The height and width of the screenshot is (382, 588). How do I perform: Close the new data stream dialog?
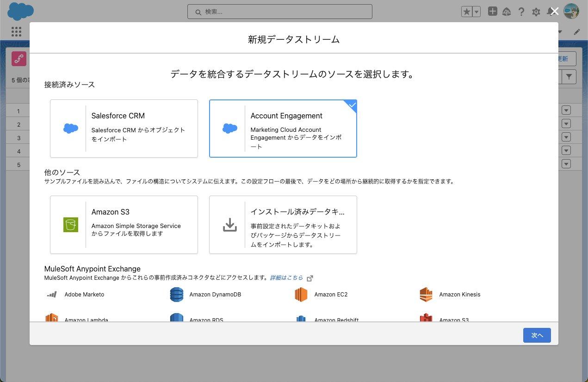tap(555, 12)
